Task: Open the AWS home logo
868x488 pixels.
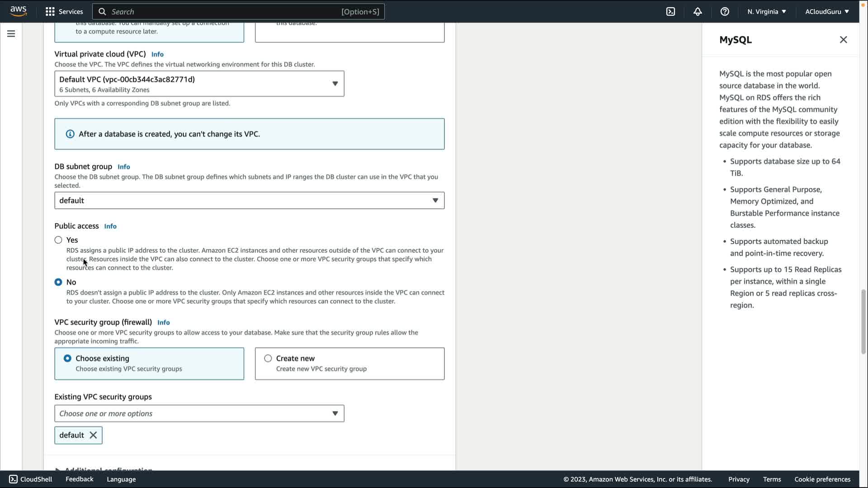Action: [18, 11]
